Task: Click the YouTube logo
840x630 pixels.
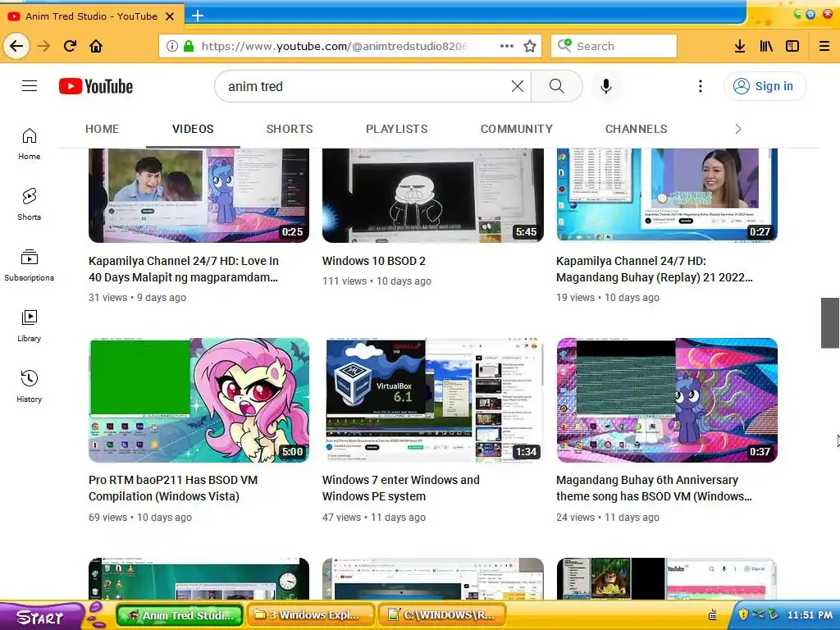Action: (x=96, y=86)
